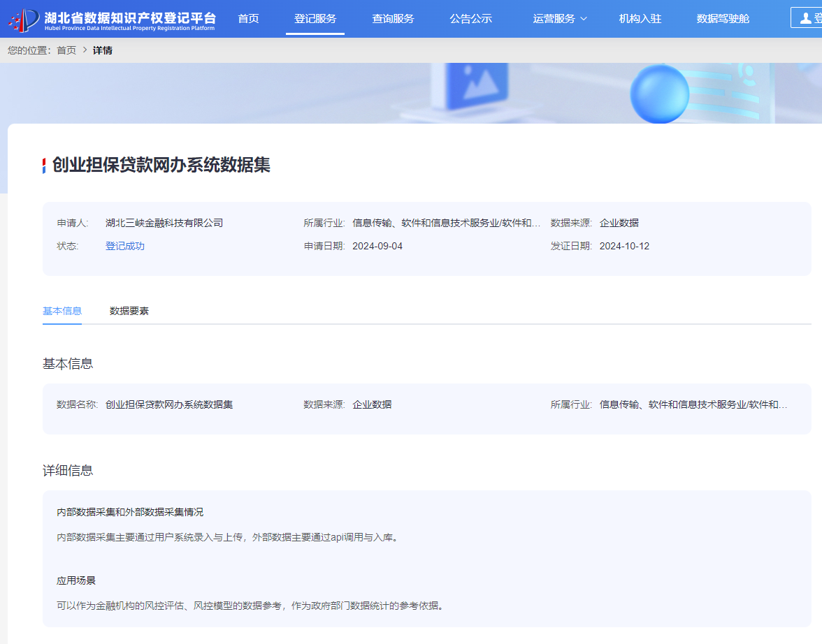Click the 登记成功 status link
The width and height of the screenshot is (822, 644).
tap(125, 246)
